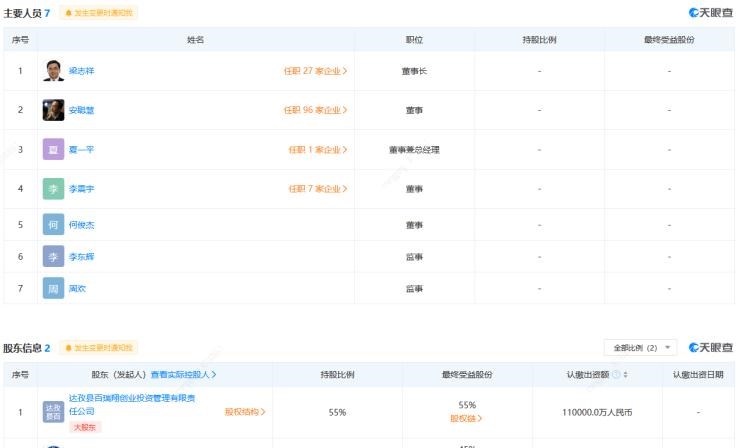The image size is (744, 448).
Task: Open 达孜县百瑞翔创业投资管理有限责任公司 company link
Action: pyautogui.click(x=132, y=404)
